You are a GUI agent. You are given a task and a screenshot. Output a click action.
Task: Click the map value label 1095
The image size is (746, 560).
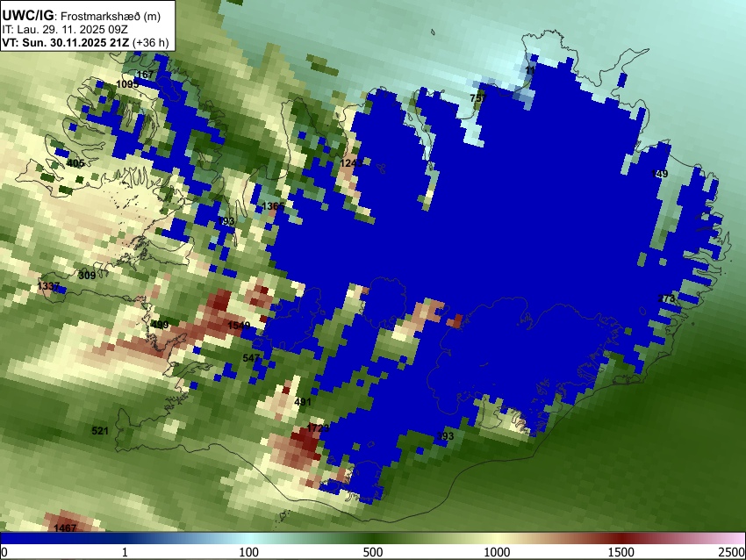[x=127, y=84]
